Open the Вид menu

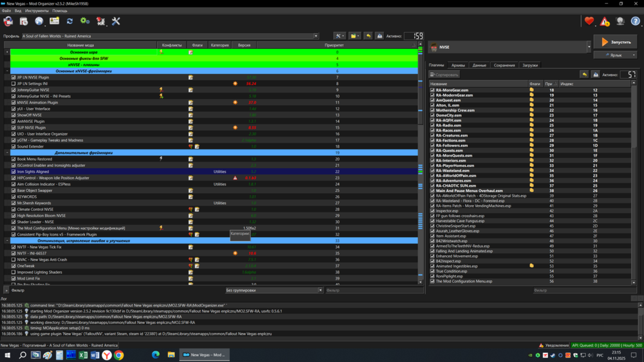18,11
